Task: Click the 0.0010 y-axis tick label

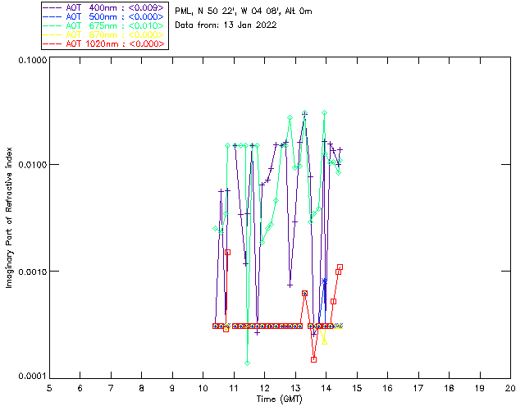Action: (x=32, y=272)
